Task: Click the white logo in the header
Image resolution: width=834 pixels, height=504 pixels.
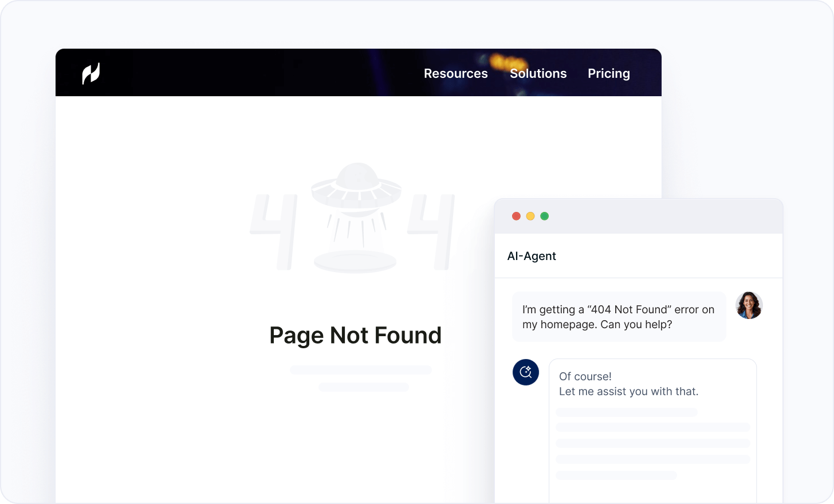Action: click(x=91, y=73)
